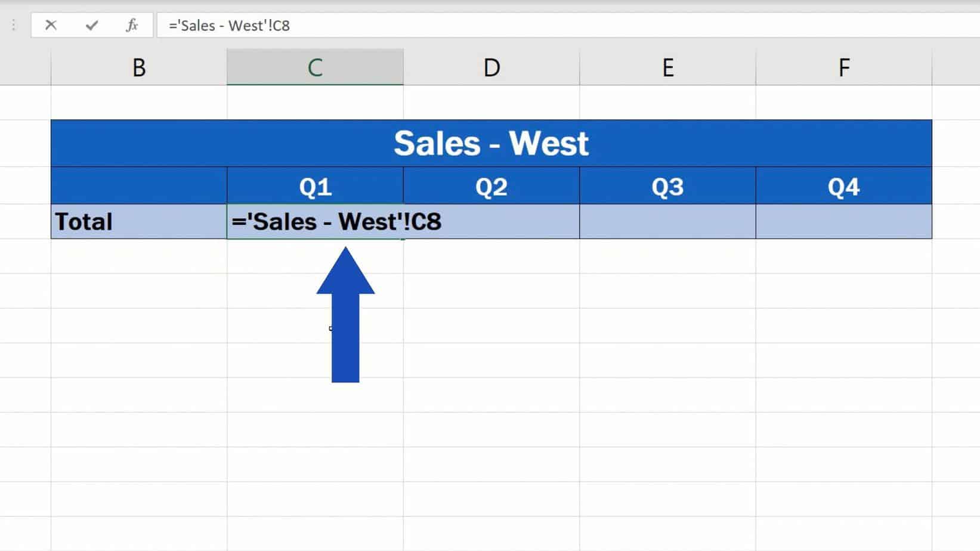The height and width of the screenshot is (551, 980).
Task: Click the Sales - West title cell
Action: click(x=491, y=143)
